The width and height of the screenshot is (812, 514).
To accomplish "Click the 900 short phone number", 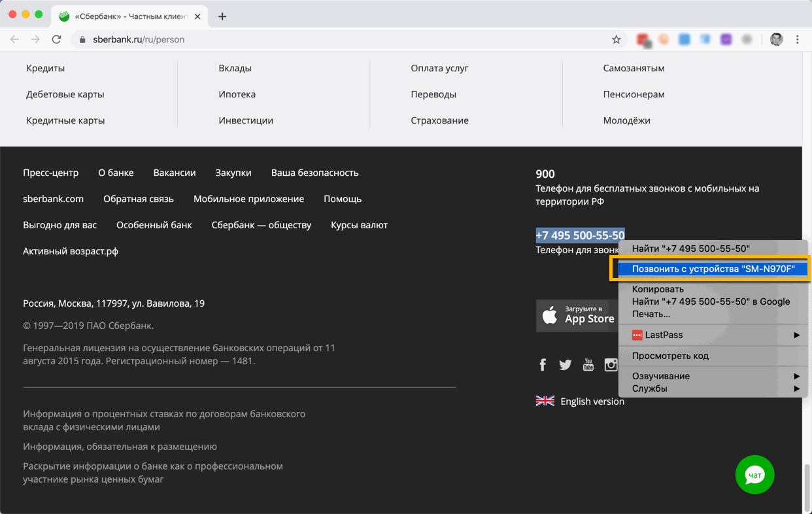I will 545,174.
